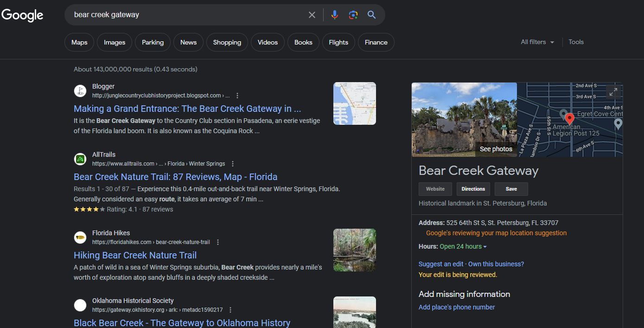
Task: Filter results by Parking
Action: point(153,42)
